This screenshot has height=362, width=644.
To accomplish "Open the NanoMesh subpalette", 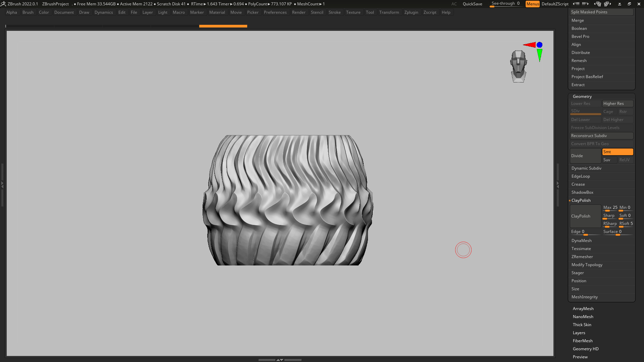I will (583, 317).
